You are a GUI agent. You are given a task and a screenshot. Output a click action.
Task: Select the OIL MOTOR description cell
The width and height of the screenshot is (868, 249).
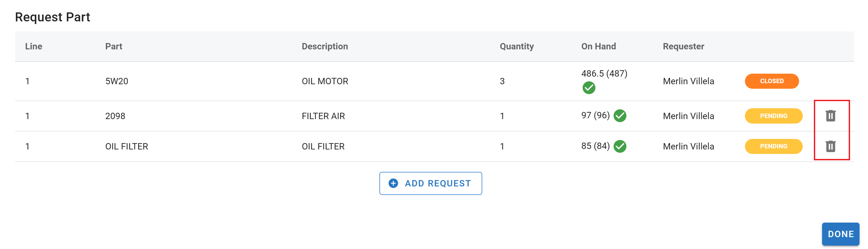[x=325, y=81]
